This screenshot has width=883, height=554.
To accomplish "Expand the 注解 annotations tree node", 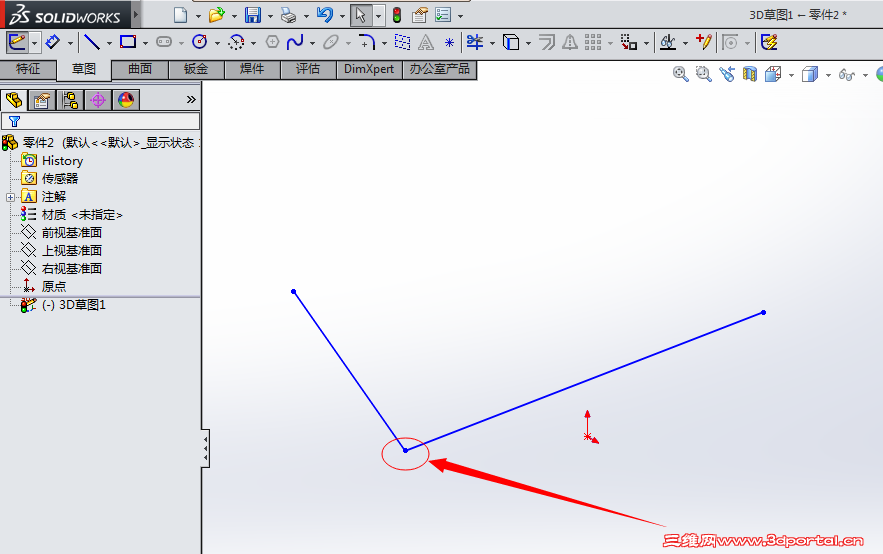I will point(10,197).
